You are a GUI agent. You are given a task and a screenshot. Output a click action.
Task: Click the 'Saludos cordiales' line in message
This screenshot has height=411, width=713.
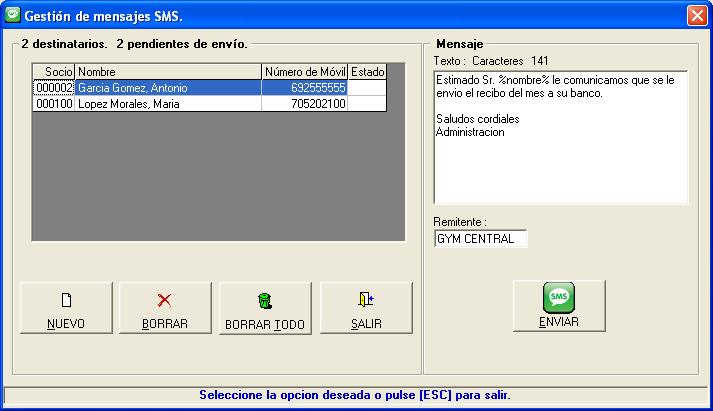477,119
